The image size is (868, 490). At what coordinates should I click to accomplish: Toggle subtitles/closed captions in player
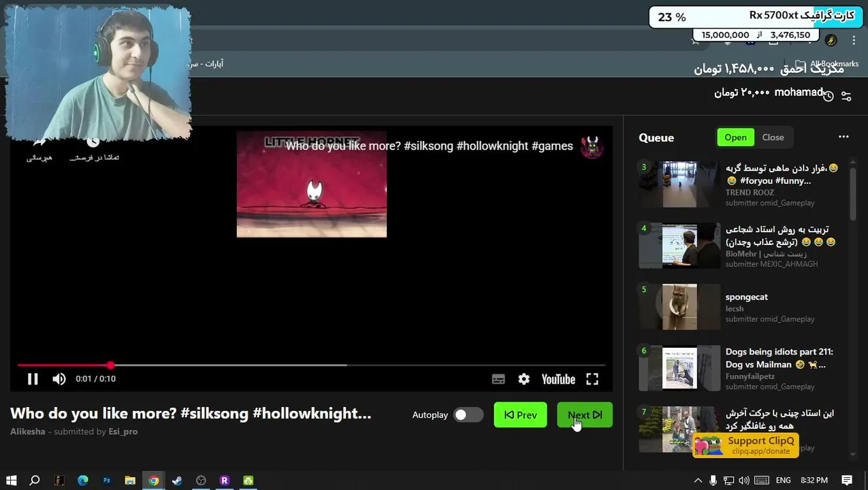point(498,379)
